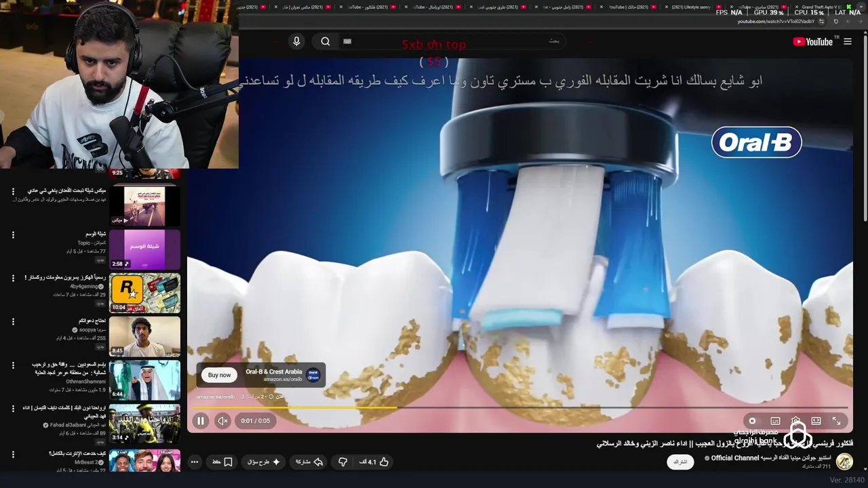Open options menu for the 4by4gaming video
This screenshot has height=488, width=868.
[13, 278]
